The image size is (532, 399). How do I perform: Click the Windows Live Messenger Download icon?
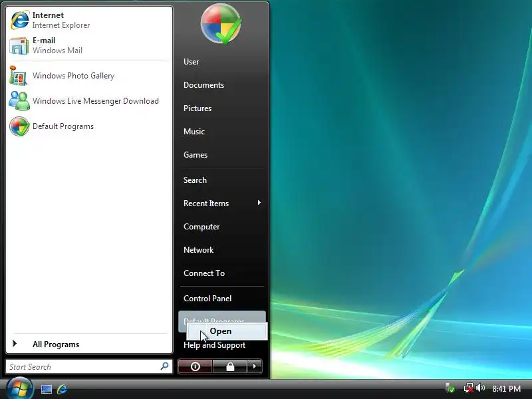click(x=19, y=101)
